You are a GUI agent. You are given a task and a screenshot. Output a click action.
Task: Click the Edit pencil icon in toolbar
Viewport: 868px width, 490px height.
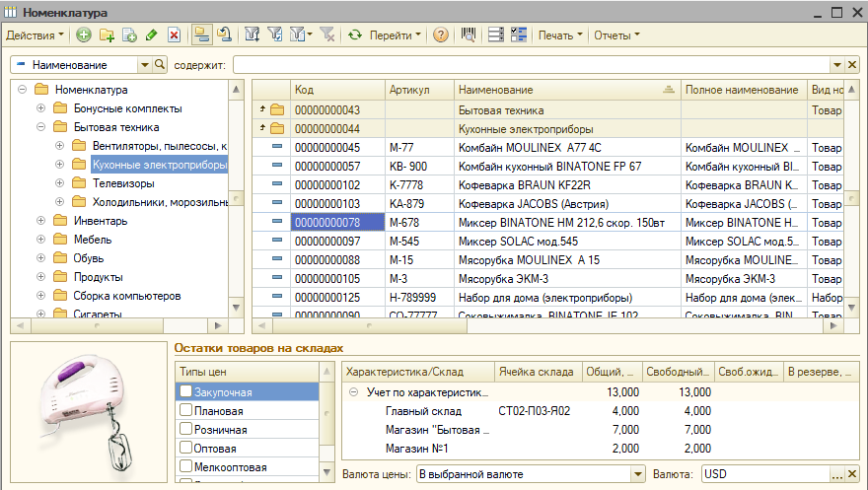click(x=151, y=35)
